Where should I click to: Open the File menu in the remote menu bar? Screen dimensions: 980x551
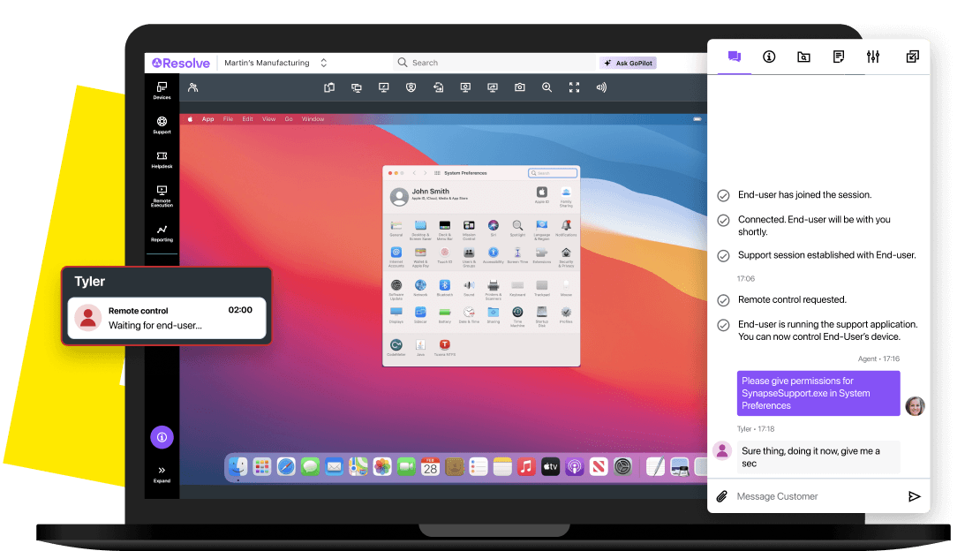228,119
